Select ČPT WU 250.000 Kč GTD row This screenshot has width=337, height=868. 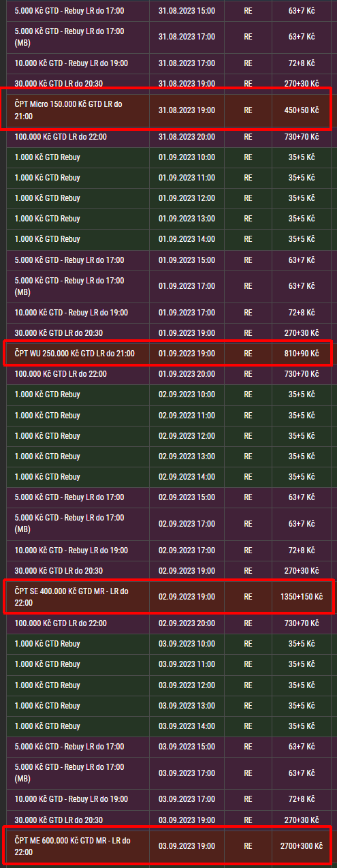coord(167,354)
